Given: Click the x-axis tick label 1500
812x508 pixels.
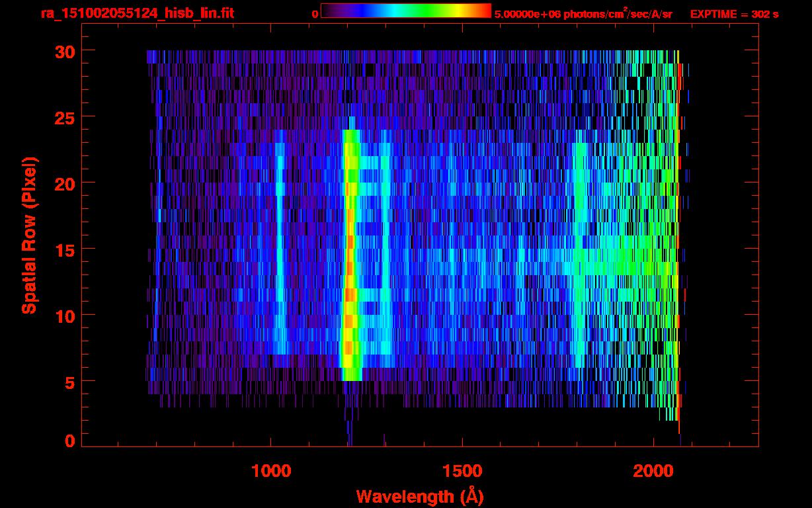Looking at the screenshot, I should pyautogui.click(x=462, y=470).
